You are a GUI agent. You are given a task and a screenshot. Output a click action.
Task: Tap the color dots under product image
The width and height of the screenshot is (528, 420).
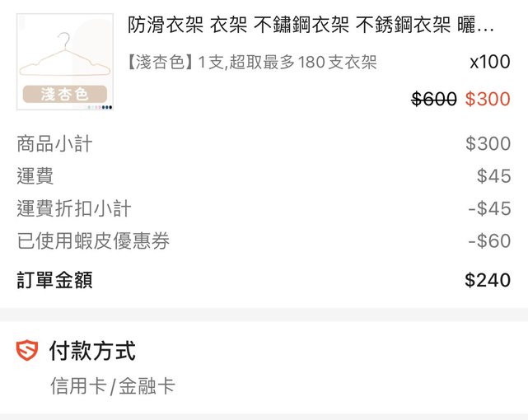coord(100,107)
